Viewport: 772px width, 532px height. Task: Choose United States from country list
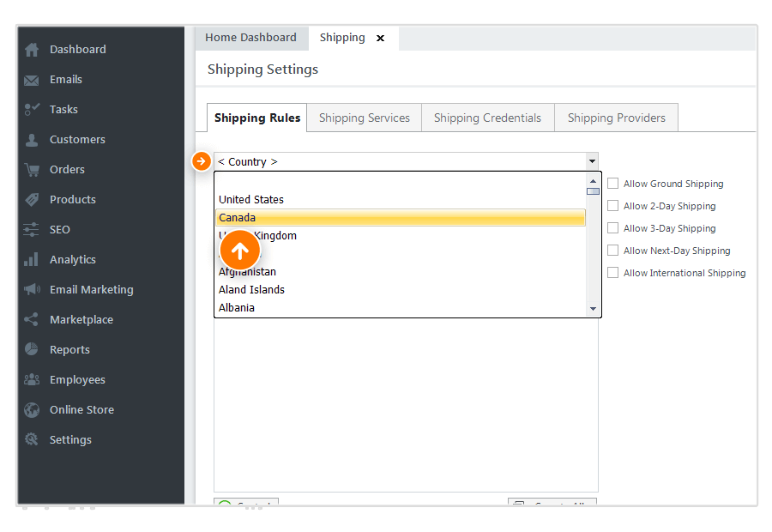[401, 199]
